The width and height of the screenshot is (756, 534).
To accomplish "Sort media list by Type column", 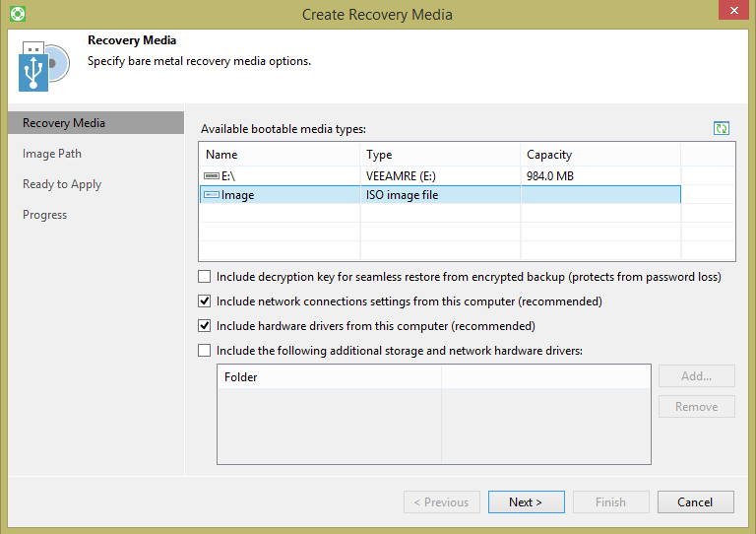I will 440,155.
